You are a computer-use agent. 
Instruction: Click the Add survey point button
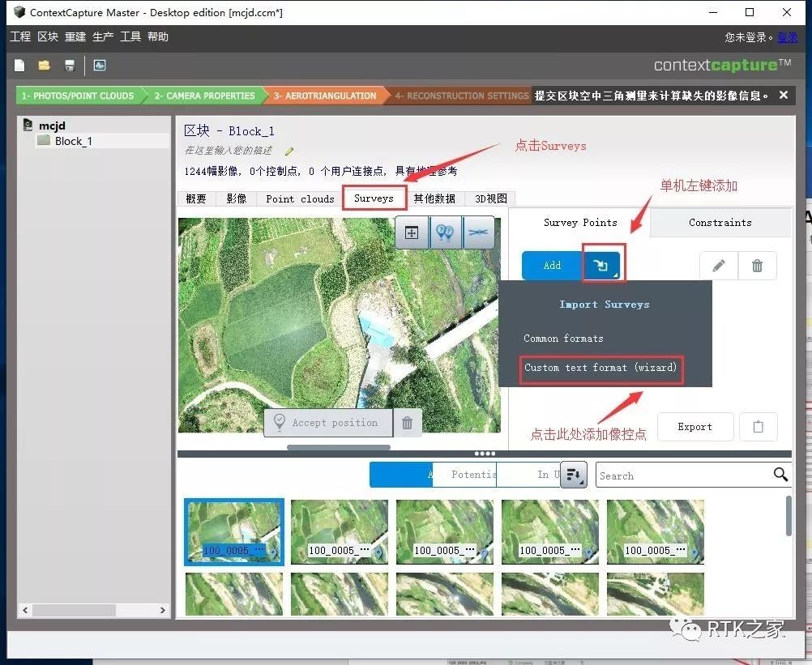pos(553,266)
